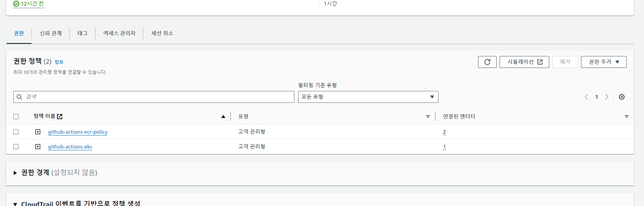
Task: Go to next page chevron
Action: [607, 97]
